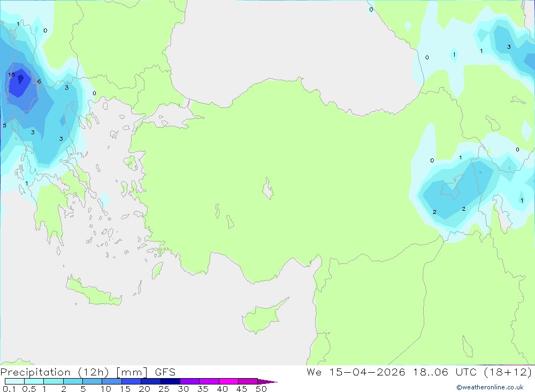Screen dimensions: 535x392
Task: Click the 'We 15-04-2026' date text
Action: pyautogui.click(x=356, y=372)
